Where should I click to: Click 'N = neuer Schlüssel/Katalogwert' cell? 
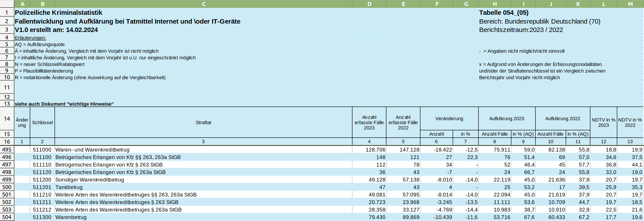tap(49, 64)
